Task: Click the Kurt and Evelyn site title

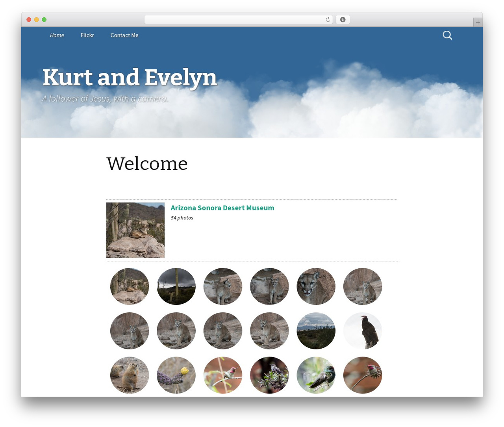Action: point(130,77)
